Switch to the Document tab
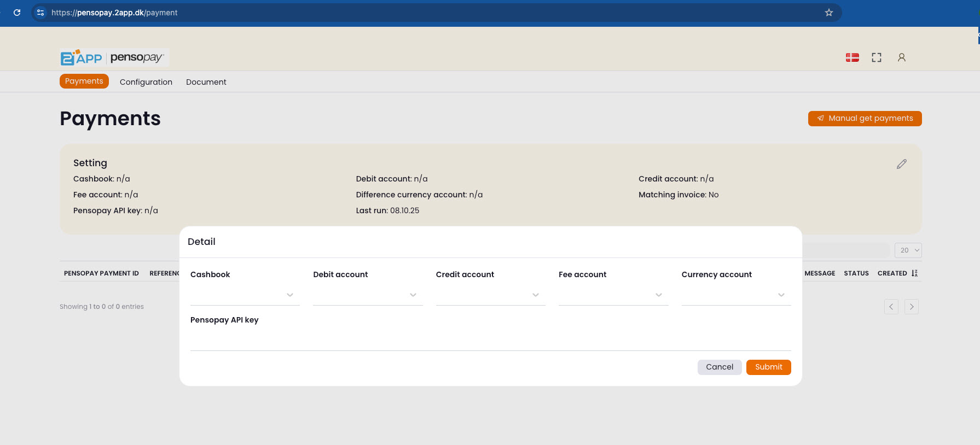The height and width of the screenshot is (445, 980). coord(206,82)
